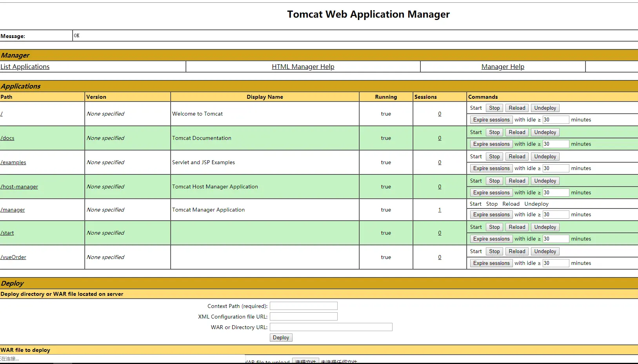Expire sessions for the /docs row
Screen dimensions: 638x364
tap(491, 144)
